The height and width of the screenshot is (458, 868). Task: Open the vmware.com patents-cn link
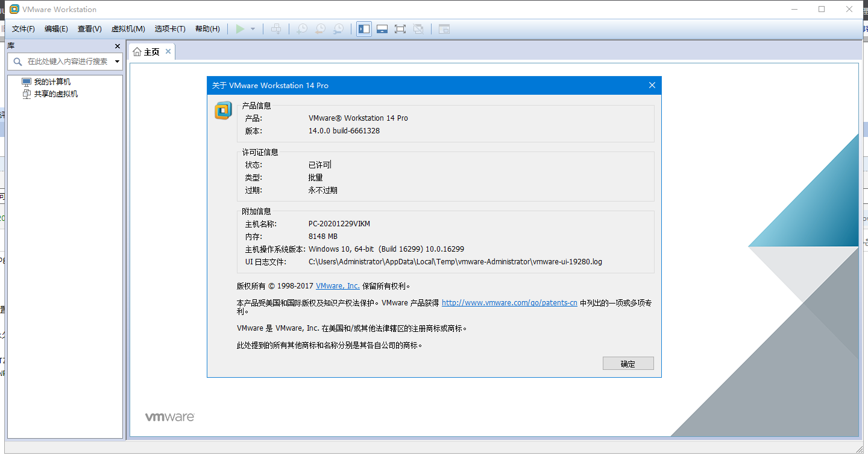coord(509,303)
